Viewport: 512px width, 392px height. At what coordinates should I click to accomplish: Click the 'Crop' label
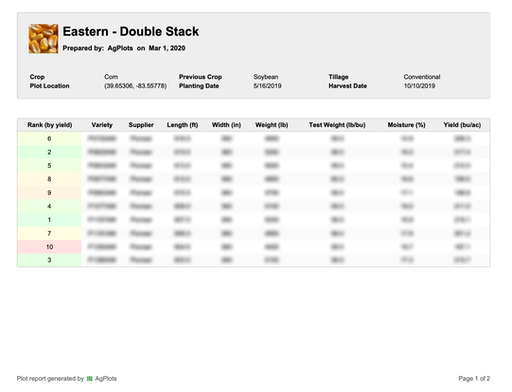[37, 77]
